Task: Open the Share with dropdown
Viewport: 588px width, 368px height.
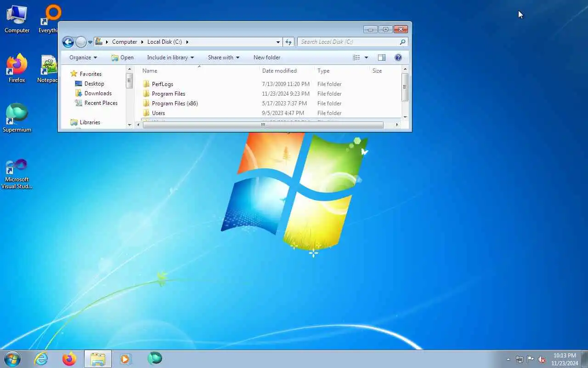Action: [x=224, y=57]
